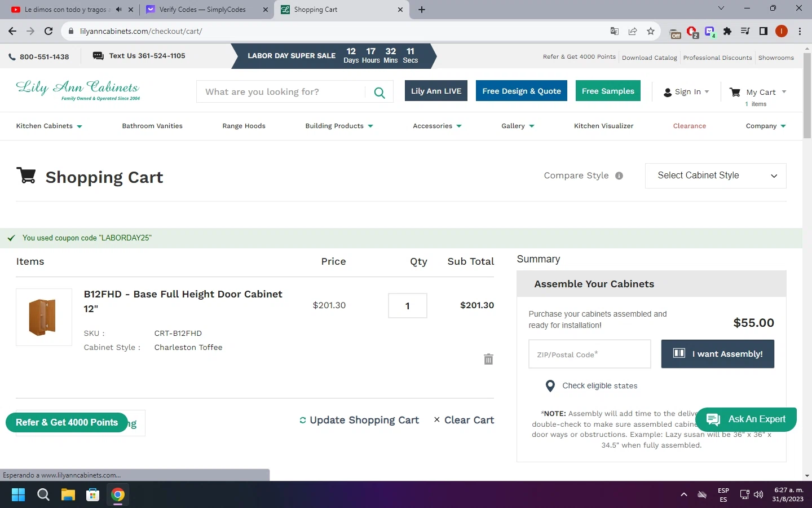This screenshot has height=508, width=812.
Task: Open Showrooms link
Action: pos(776,58)
